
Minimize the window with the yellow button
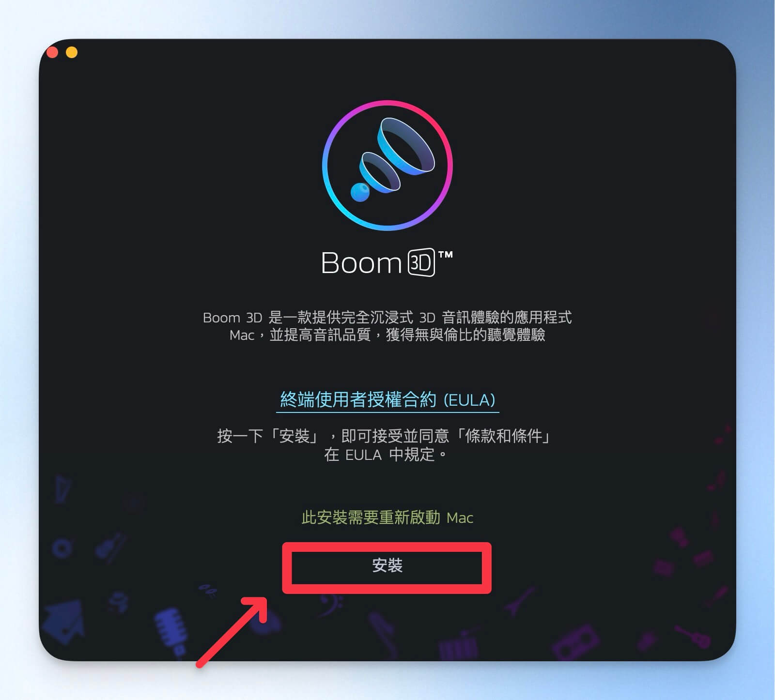tap(72, 52)
